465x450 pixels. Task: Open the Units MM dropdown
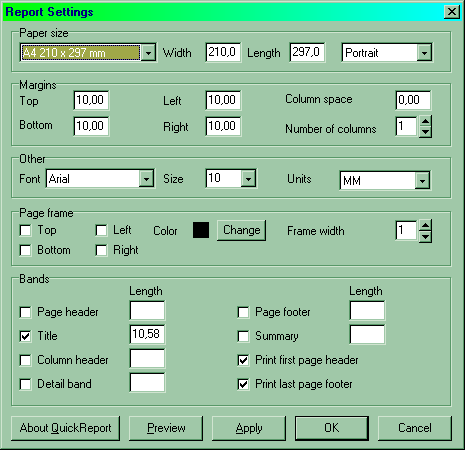(x=422, y=181)
